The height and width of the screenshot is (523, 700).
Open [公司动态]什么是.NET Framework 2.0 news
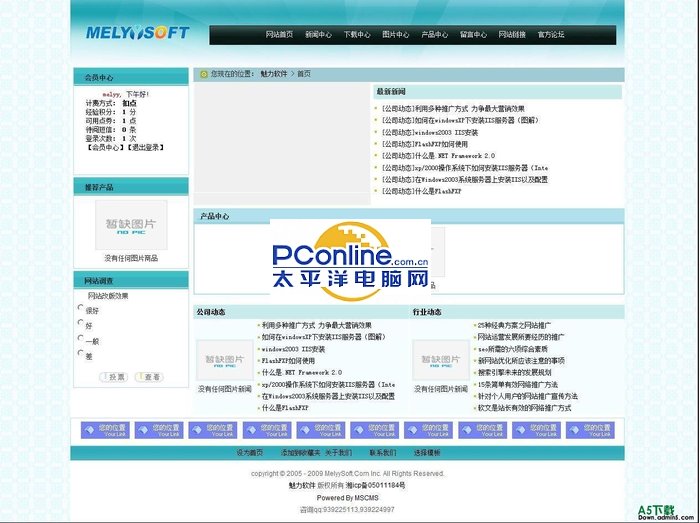coord(438,156)
